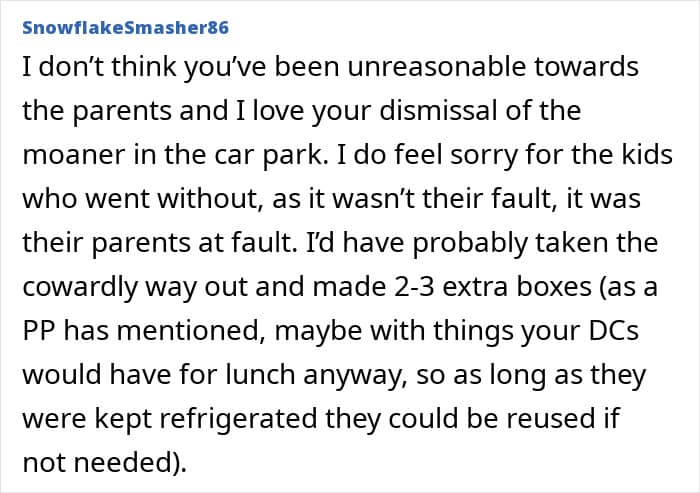The width and height of the screenshot is (700, 493).
Task: Click the abbreviation "PP" in the comment
Action: (39, 330)
